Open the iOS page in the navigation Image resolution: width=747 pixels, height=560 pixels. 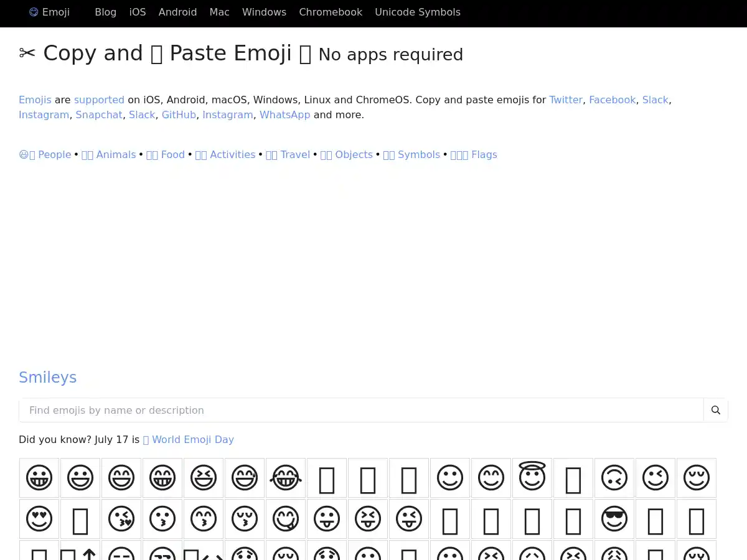click(137, 12)
